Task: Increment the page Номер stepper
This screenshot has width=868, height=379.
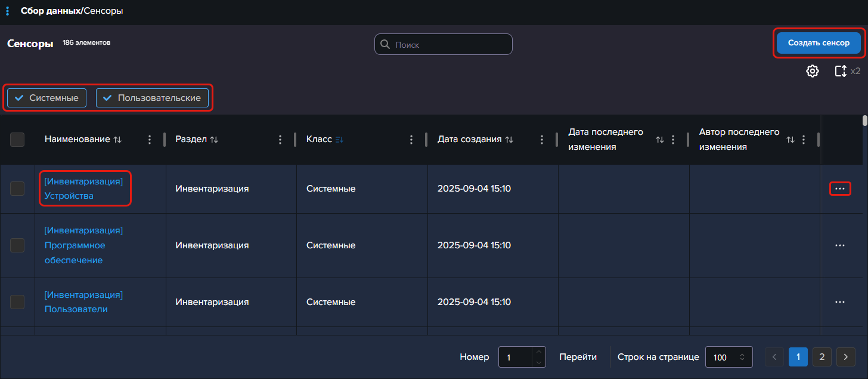Action: pos(538,352)
